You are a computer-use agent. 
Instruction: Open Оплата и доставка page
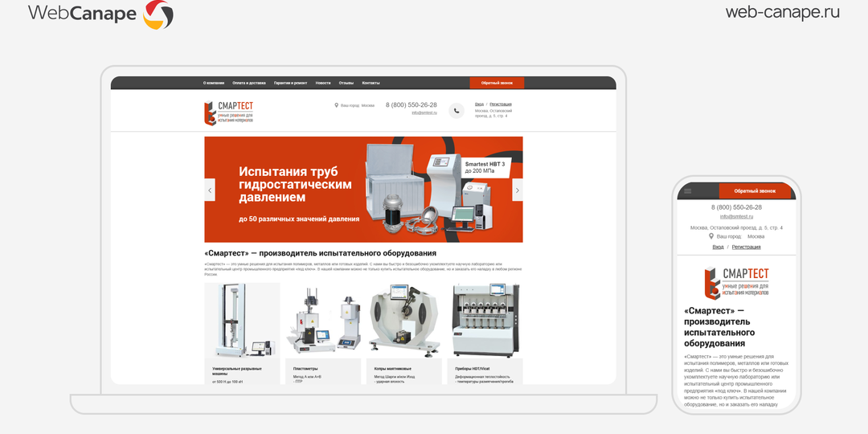[249, 83]
